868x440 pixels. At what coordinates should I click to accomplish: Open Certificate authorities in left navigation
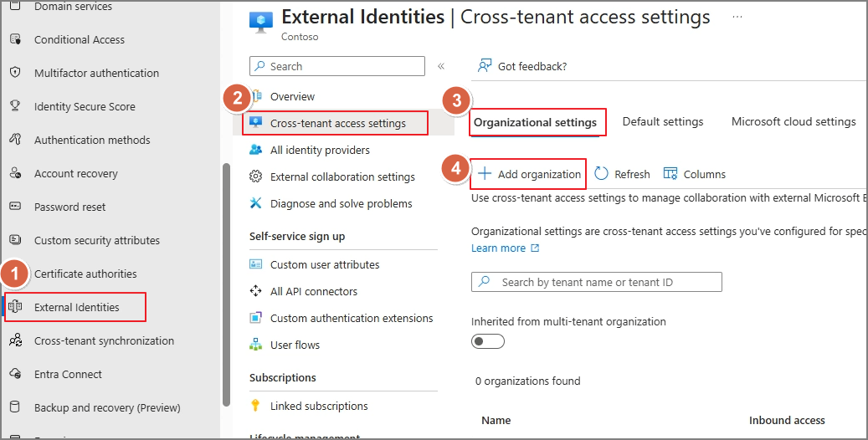(86, 274)
